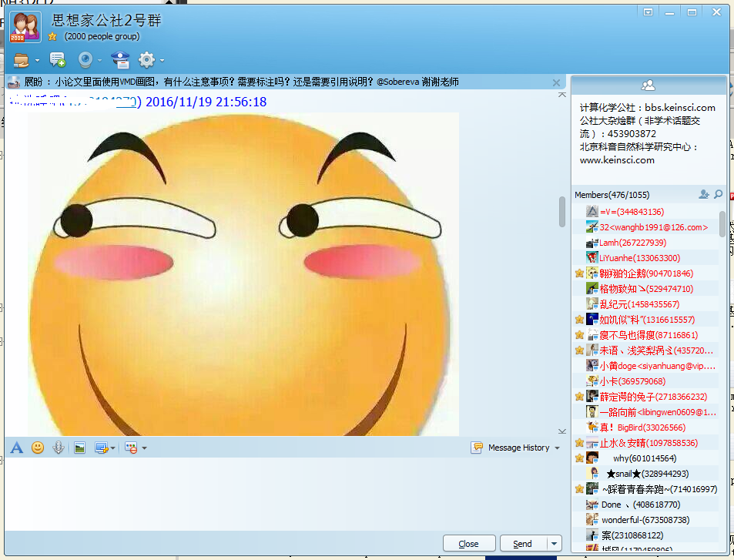This screenshot has height=560, width=734.
Task: Select member why(601014564)
Action: click(x=646, y=458)
